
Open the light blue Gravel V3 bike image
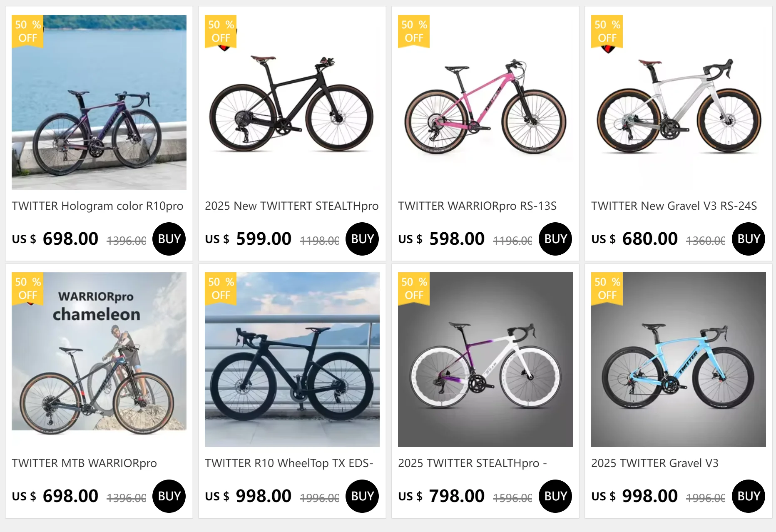(x=679, y=360)
